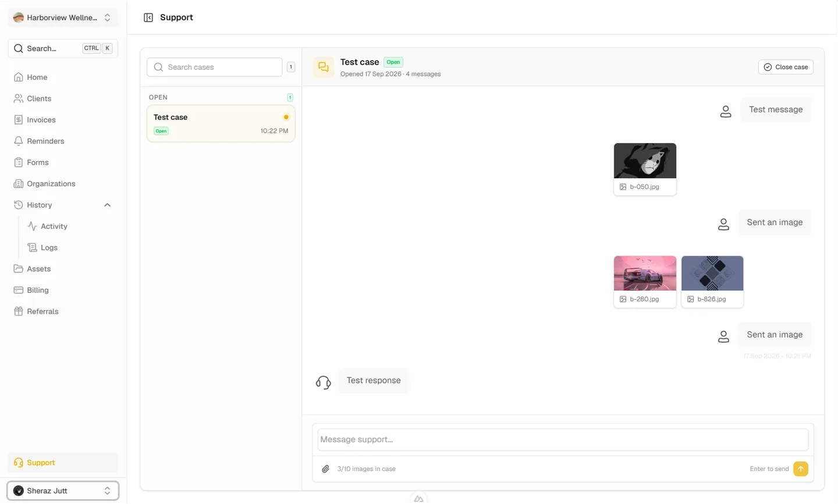Click the Invoices icon in sidebar

point(19,120)
